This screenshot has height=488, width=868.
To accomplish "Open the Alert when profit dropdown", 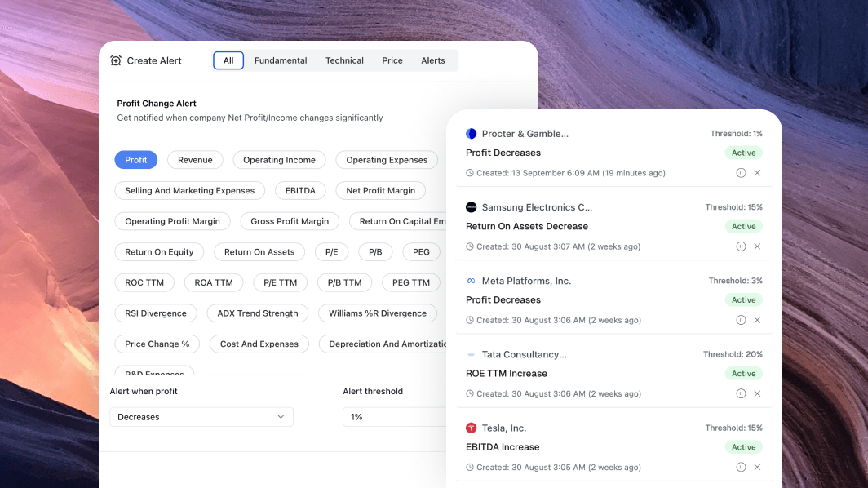I will tap(201, 417).
